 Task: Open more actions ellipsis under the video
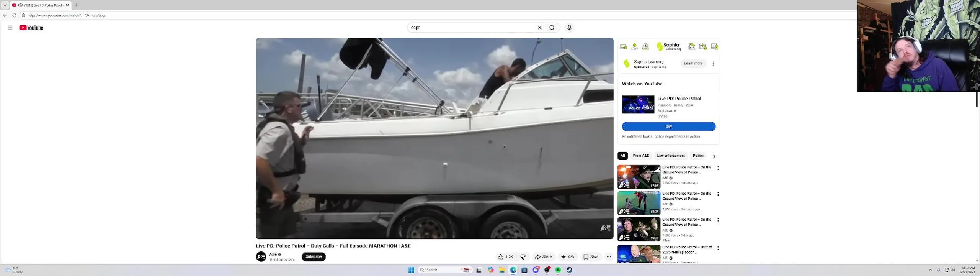609,257
